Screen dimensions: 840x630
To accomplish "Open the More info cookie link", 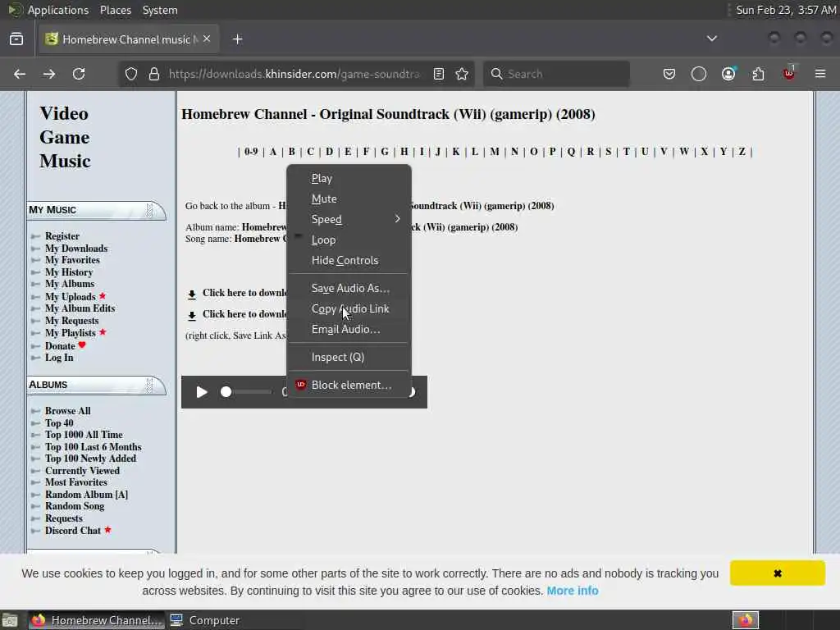I will click(572, 591).
